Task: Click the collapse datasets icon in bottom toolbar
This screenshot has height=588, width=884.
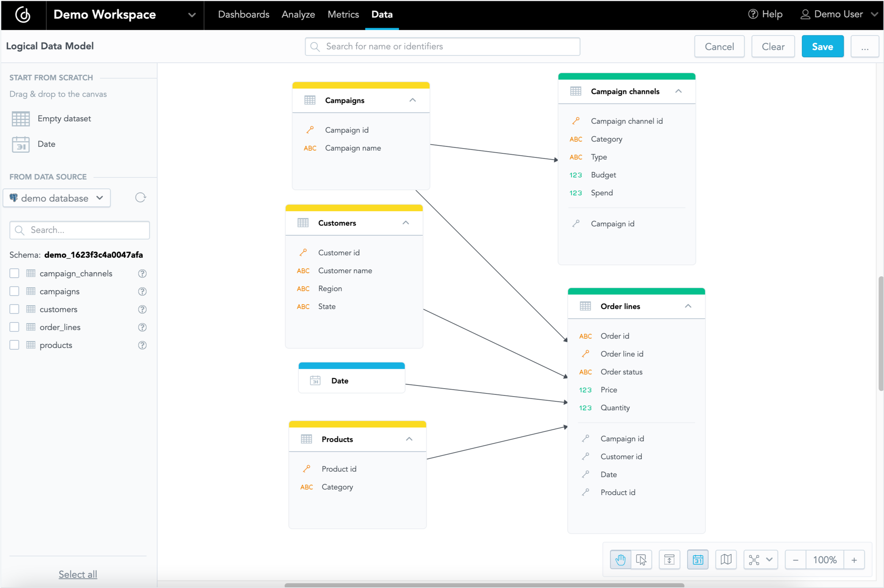Action: (x=670, y=559)
